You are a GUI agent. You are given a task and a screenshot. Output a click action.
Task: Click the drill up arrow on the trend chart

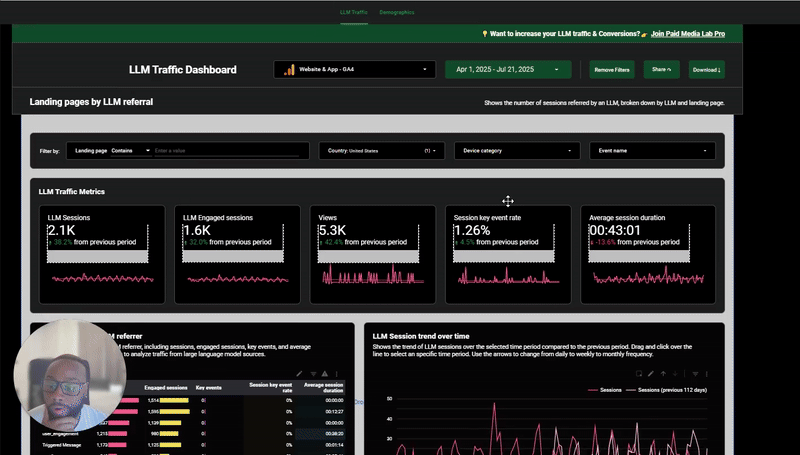(663, 374)
